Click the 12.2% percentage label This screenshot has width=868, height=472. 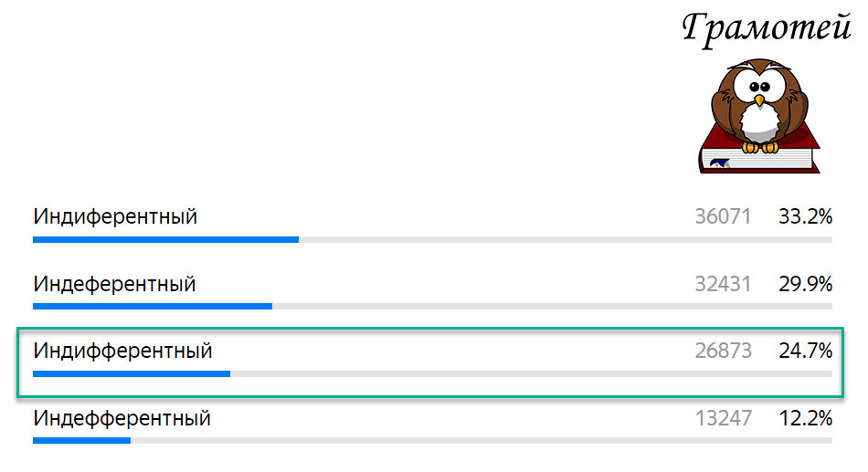click(806, 418)
